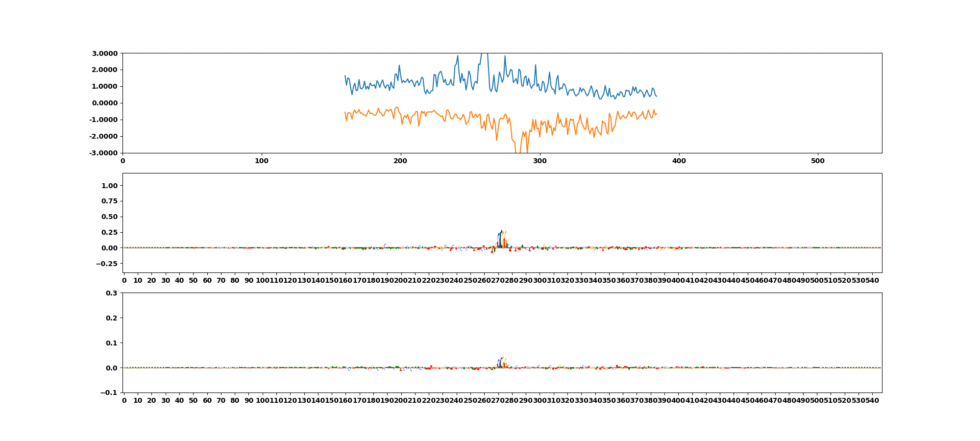Click the 50 x-axis tick in middle plot

point(194,280)
